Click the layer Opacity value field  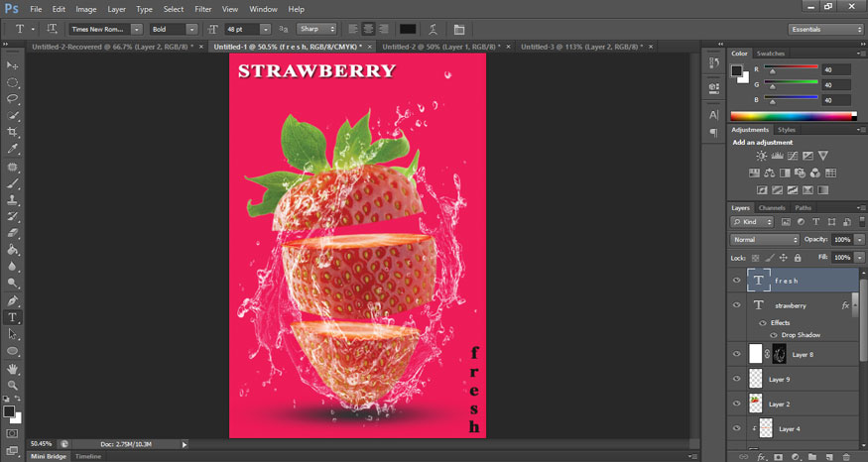(x=841, y=240)
